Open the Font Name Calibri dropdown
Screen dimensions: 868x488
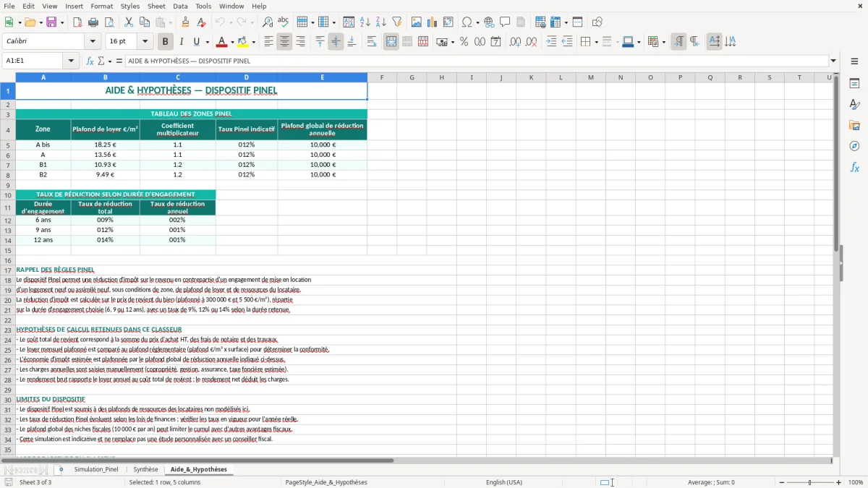click(x=91, y=42)
